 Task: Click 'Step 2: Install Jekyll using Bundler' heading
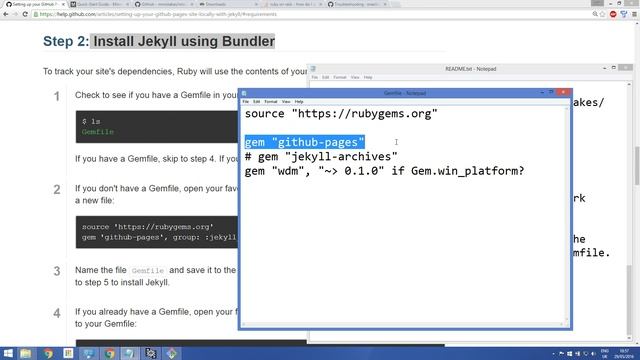click(159, 41)
